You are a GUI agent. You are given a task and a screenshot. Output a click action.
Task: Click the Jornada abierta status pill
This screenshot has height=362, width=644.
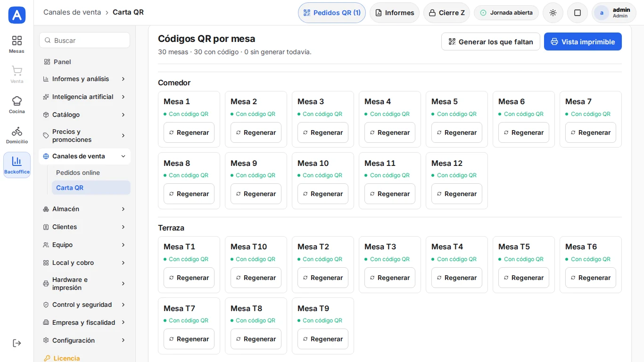coord(506,13)
